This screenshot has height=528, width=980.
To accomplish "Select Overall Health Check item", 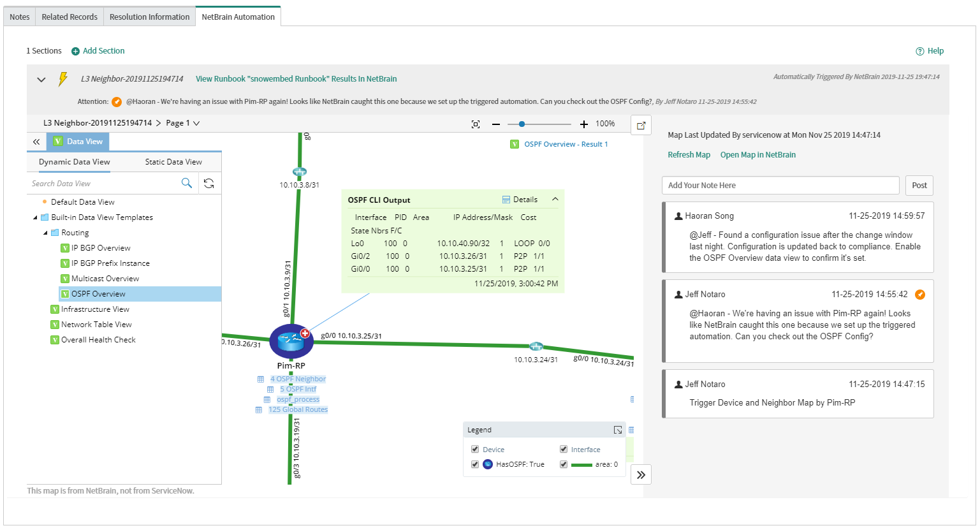I will (98, 340).
